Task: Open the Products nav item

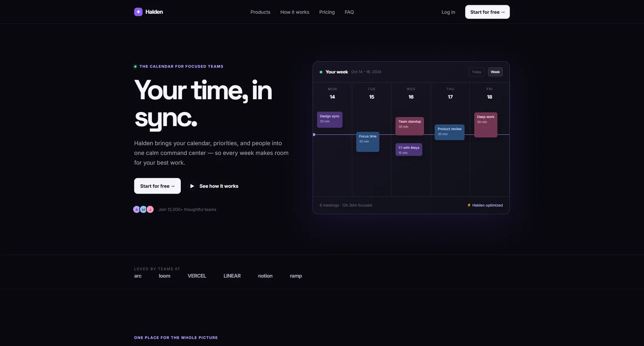Action: (260, 12)
